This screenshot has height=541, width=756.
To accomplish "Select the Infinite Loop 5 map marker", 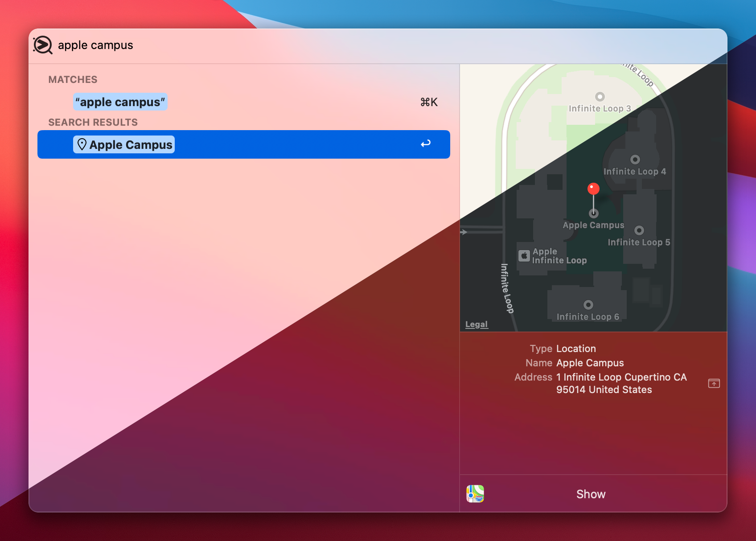I will click(639, 230).
